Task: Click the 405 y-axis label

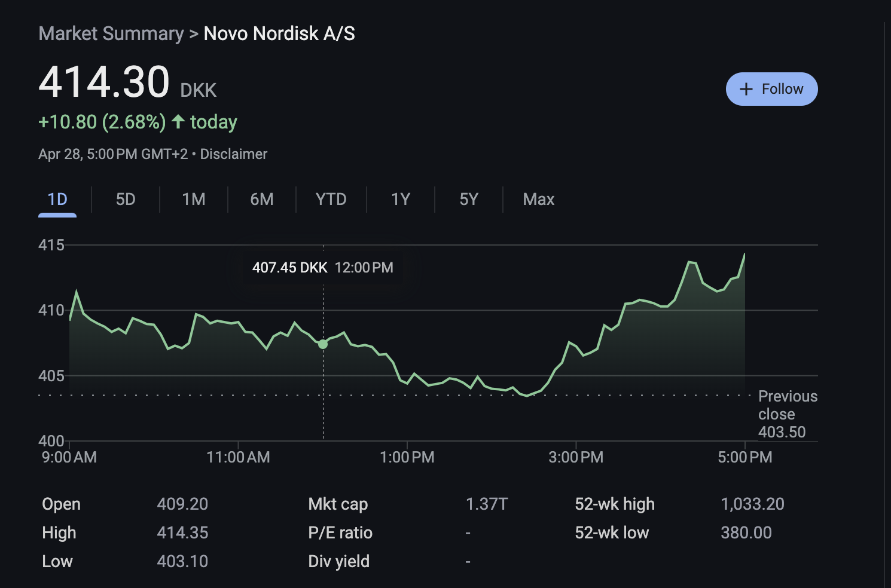Action: pyautogui.click(x=51, y=376)
